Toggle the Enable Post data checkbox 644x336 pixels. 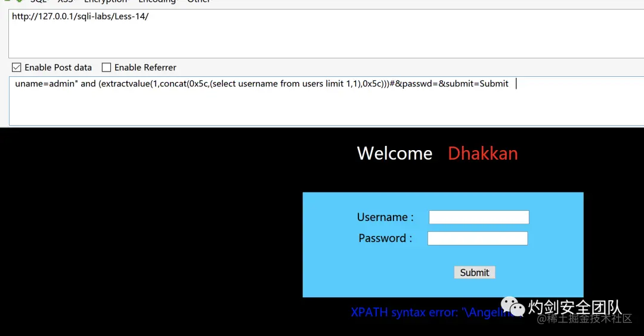(x=17, y=67)
